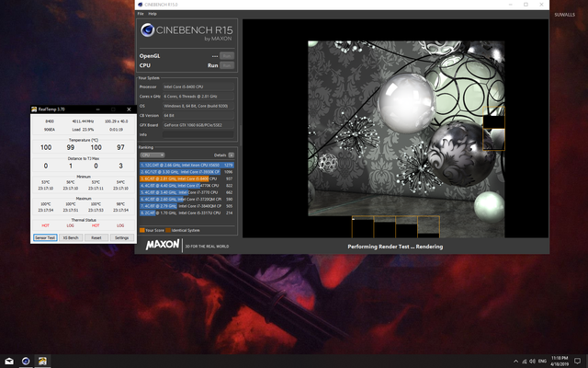Click the Performing Render Test status text

[395, 247]
